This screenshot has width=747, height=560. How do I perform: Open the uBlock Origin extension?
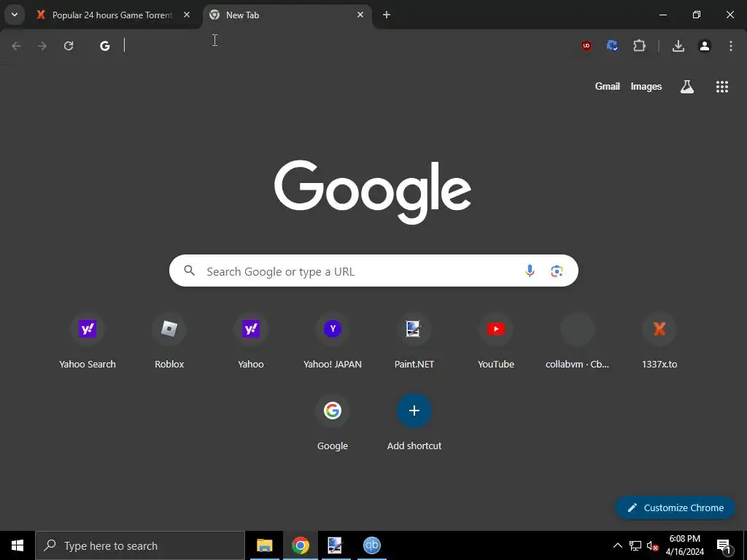(587, 46)
